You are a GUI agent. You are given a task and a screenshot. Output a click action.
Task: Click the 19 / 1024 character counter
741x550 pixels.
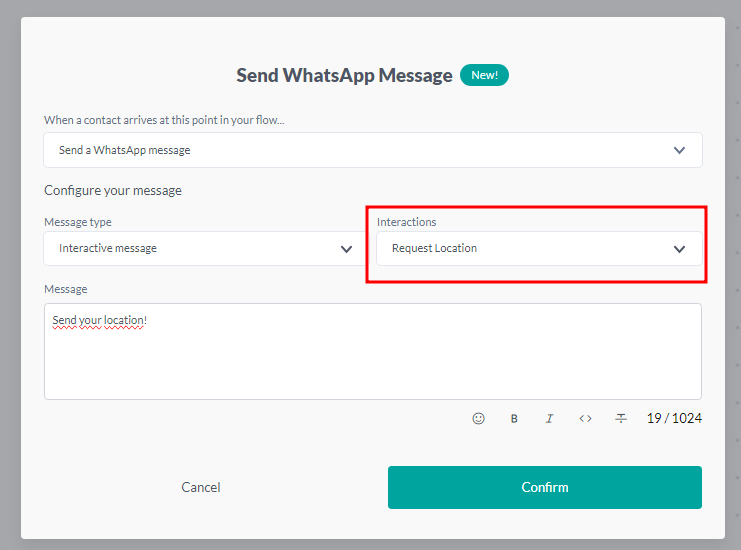(x=674, y=418)
